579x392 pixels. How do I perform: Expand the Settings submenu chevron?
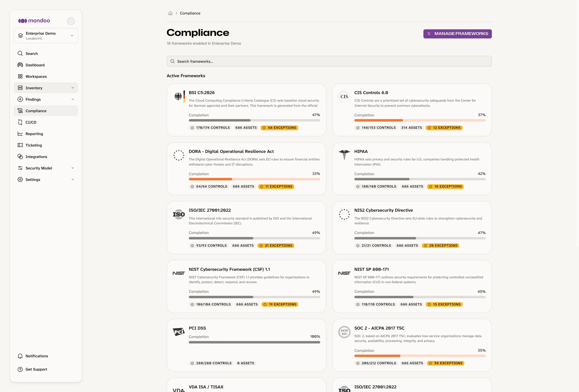coord(73,179)
